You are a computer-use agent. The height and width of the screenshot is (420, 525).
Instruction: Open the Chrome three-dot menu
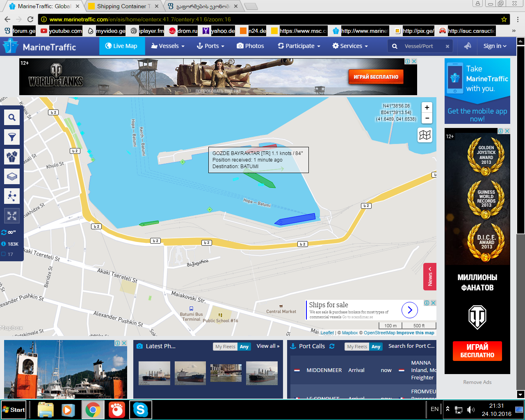pyautogui.click(x=518, y=19)
